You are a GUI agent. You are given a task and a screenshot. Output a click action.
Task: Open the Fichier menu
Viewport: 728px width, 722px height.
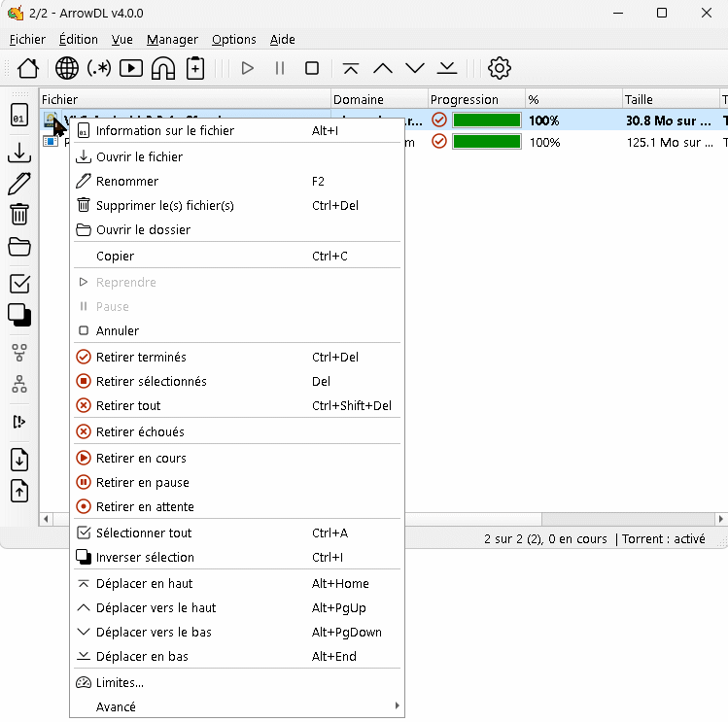coord(27,40)
